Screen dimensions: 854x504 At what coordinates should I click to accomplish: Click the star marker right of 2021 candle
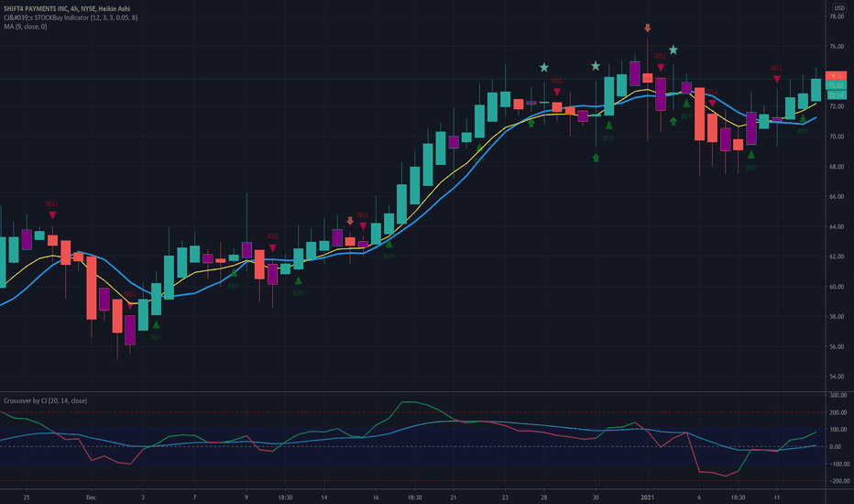click(673, 50)
